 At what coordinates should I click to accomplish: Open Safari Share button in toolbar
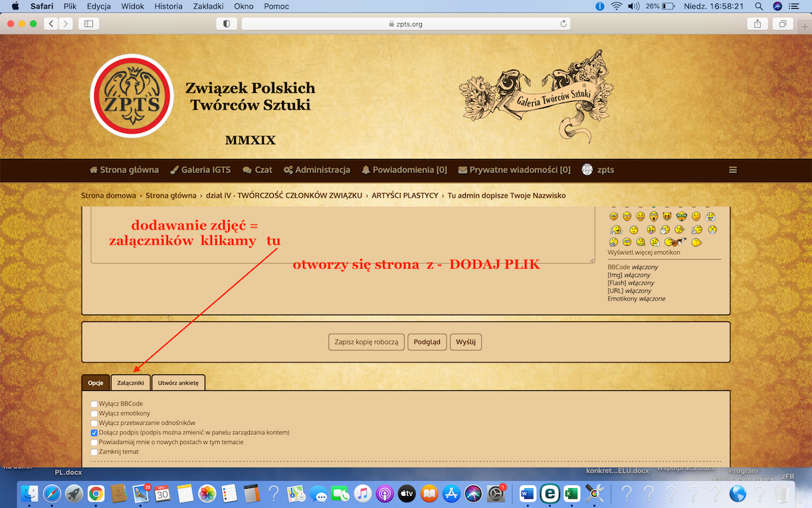[757, 24]
